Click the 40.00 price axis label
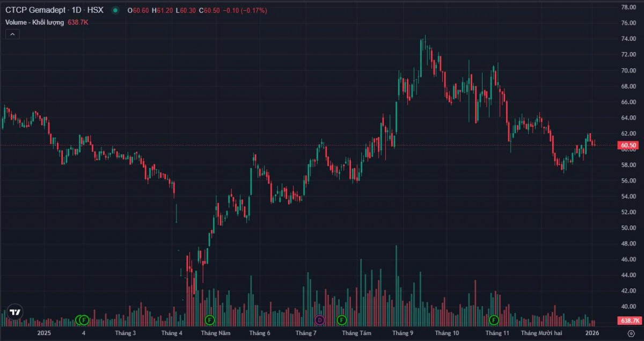 [628, 307]
